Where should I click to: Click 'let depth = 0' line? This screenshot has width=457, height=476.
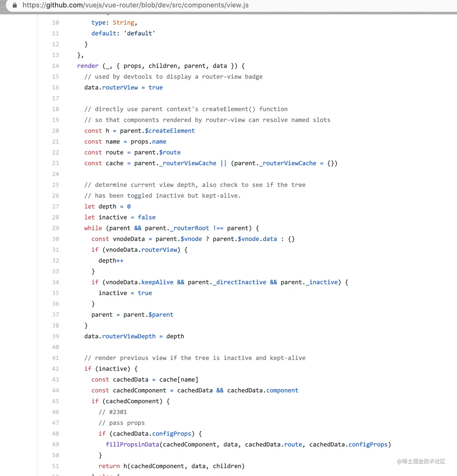pyautogui.click(x=108, y=206)
